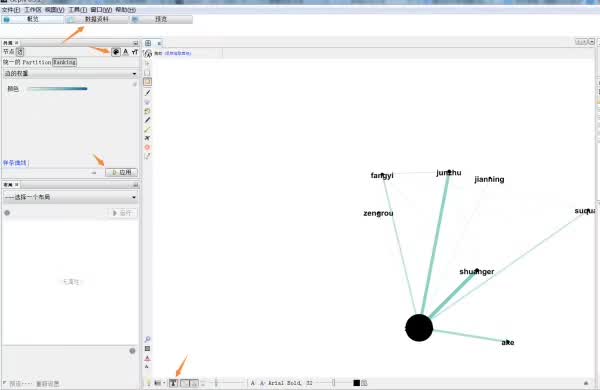The width and height of the screenshot is (600, 390).
Task: Toggle the Ranking tab button
Action: click(64, 62)
